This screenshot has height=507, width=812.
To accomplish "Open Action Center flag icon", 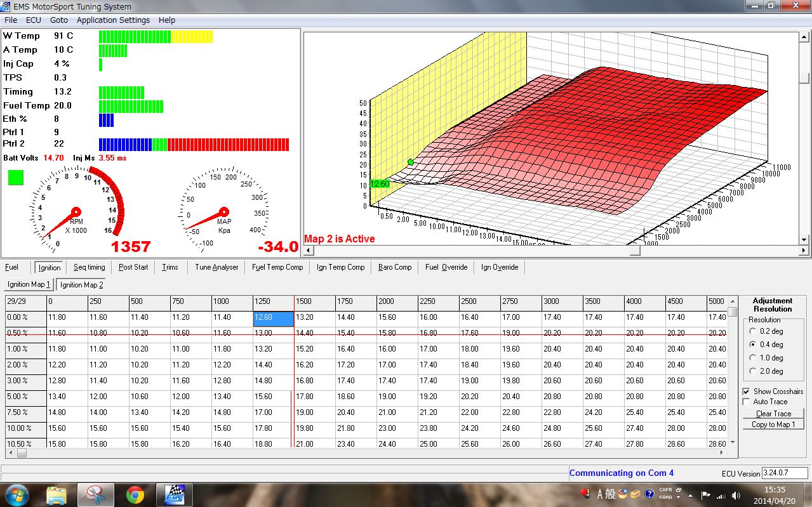I will click(706, 495).
